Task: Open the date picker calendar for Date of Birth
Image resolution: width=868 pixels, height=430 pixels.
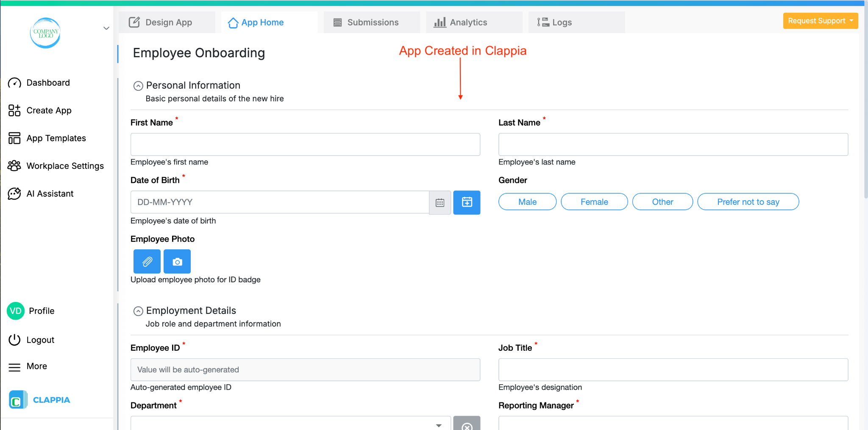Action: tap(440, 202)
